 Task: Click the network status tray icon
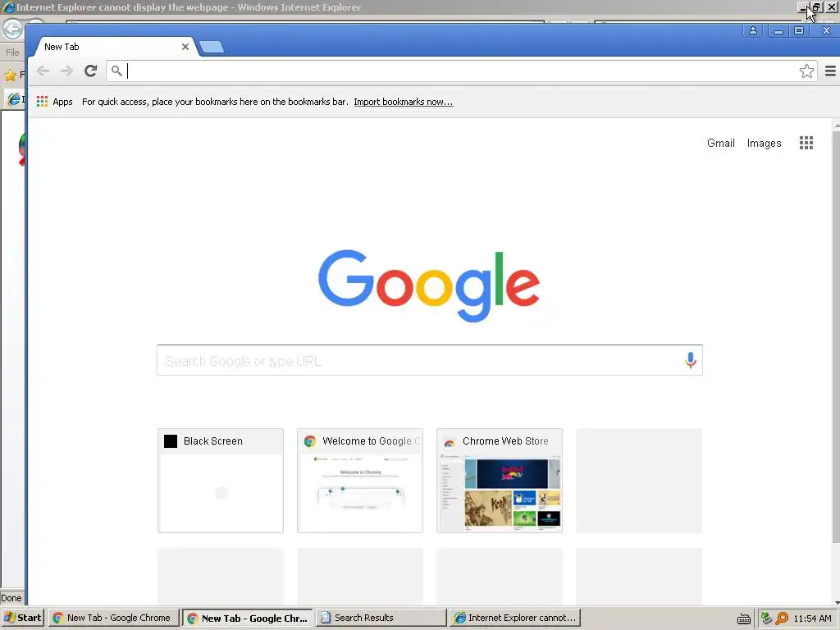tap(766, 619)
